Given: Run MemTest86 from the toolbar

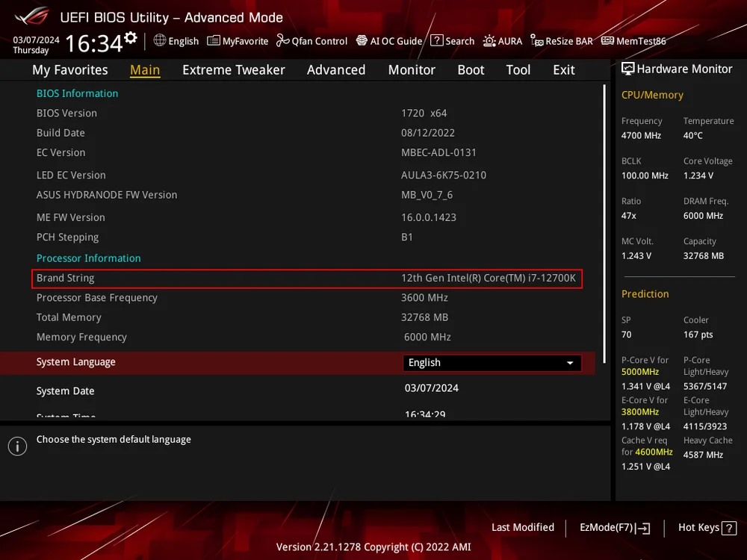Looking at the screenshot, I should tap(633, 41).
